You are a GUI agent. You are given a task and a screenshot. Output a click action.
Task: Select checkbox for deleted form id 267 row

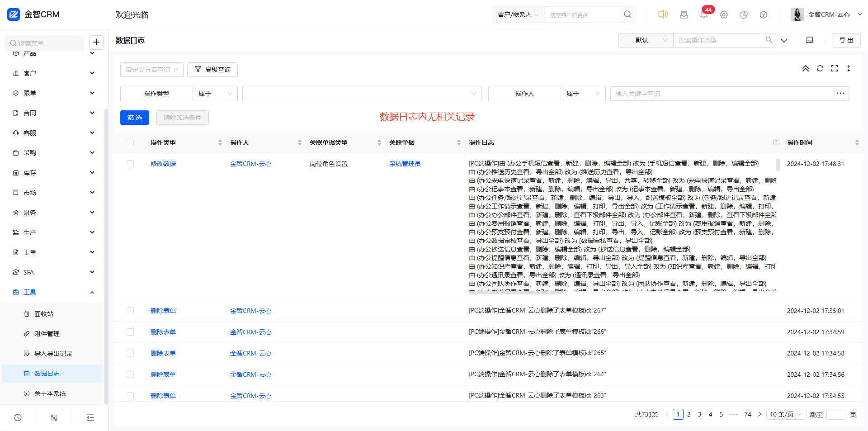tap(130, 311)
